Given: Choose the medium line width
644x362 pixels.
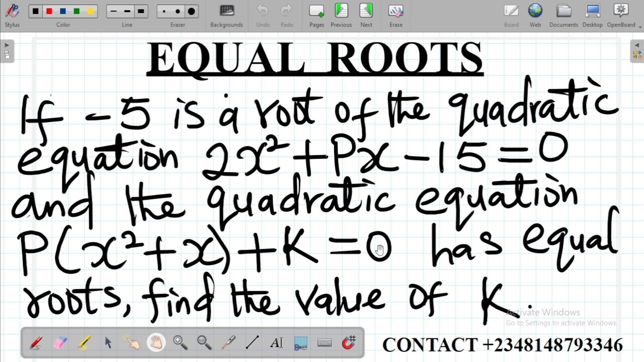Looking at the screenshot, I should click(x=127, y=11).
